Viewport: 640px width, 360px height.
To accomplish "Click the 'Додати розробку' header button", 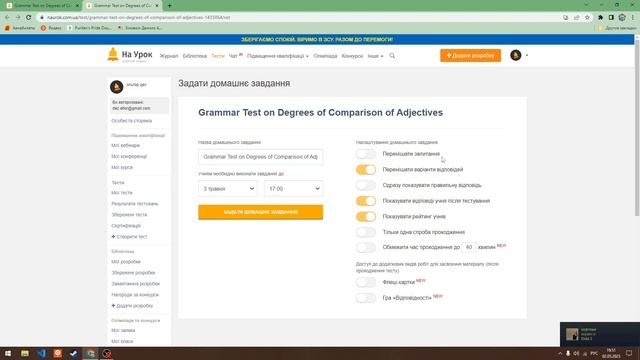I will [470, 55].
